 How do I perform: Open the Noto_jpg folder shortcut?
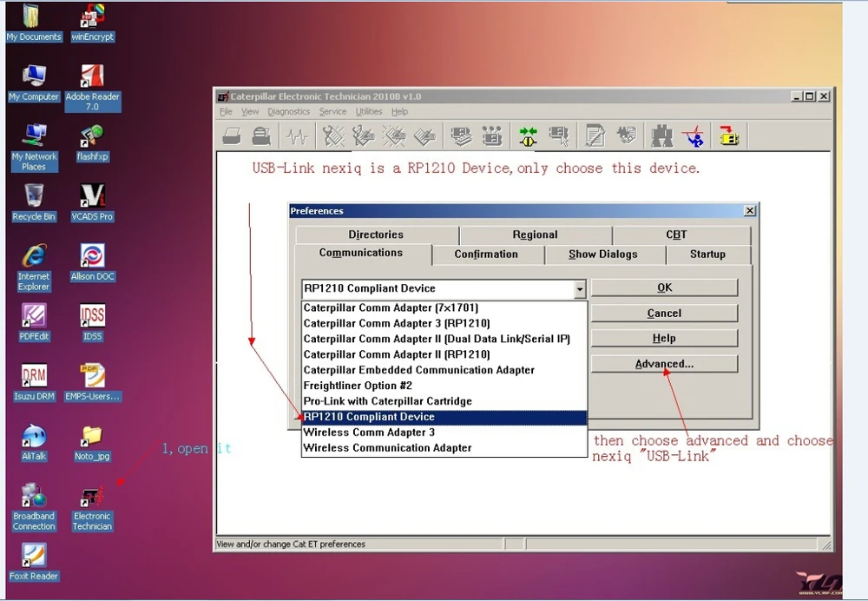tap(93, 442)
